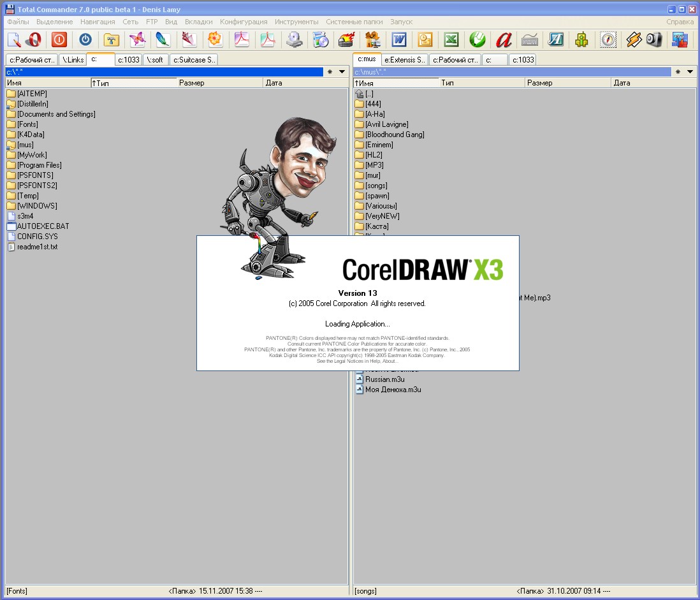The image size is (700, 600).
Task: Switch to the c:Suitcase S.. tab
Action: pyautogui.click(x=194, y=60)
